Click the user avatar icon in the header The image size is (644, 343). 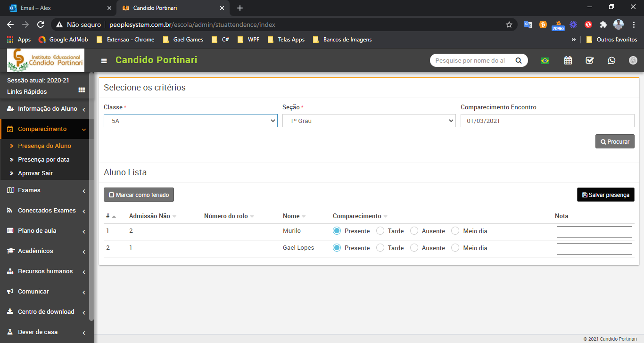tap(633, 60)
